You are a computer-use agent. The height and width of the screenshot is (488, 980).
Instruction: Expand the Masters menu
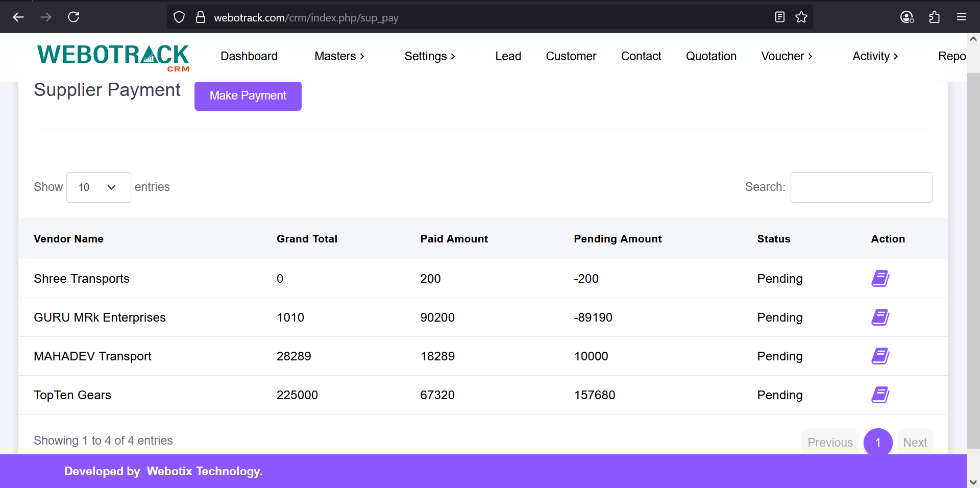click(339, 56)
